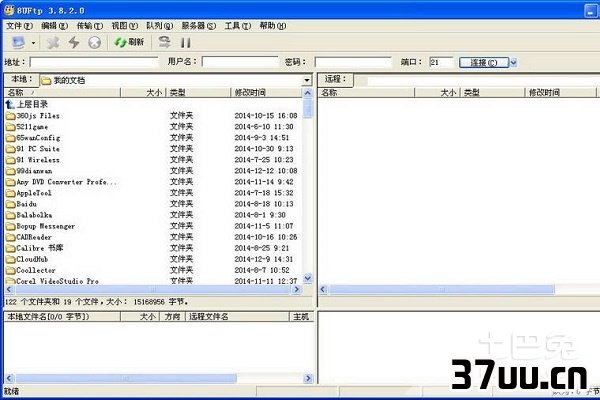Open the 编辑 menu
This screenshot has height=400, width=600.
coord(54,26)
